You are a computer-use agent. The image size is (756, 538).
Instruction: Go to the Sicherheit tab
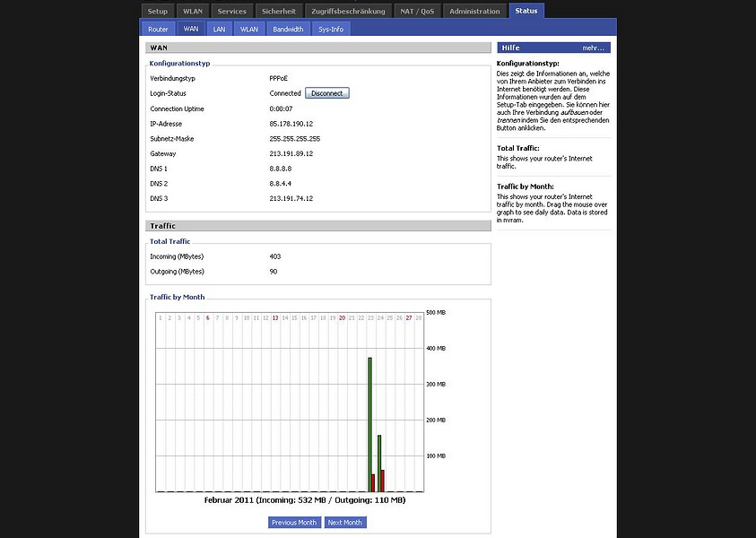(279, 12)
